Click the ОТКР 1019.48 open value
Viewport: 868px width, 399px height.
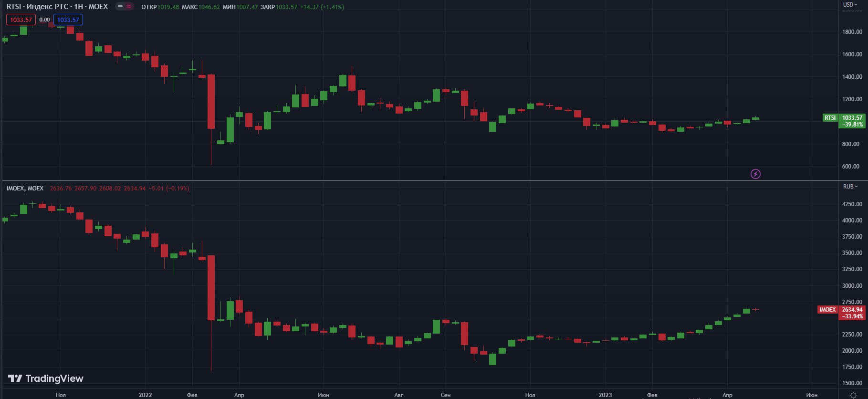[x=160, y=7]
